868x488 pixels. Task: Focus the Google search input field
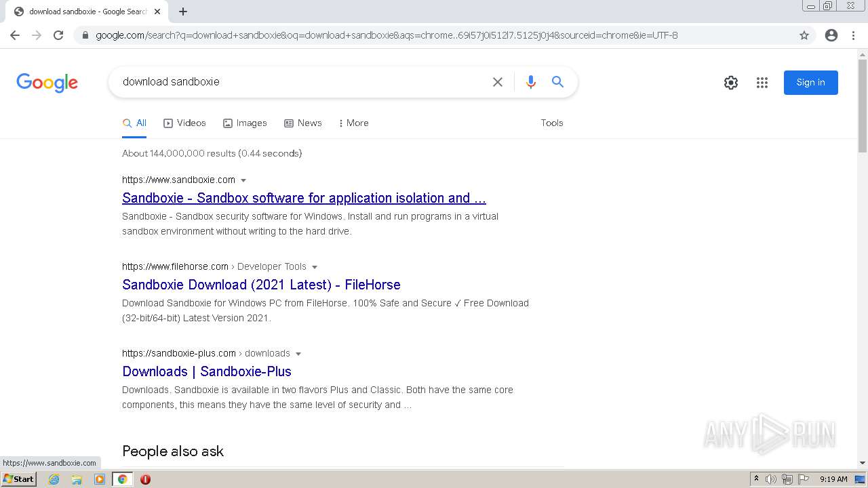tap(302, 82)
